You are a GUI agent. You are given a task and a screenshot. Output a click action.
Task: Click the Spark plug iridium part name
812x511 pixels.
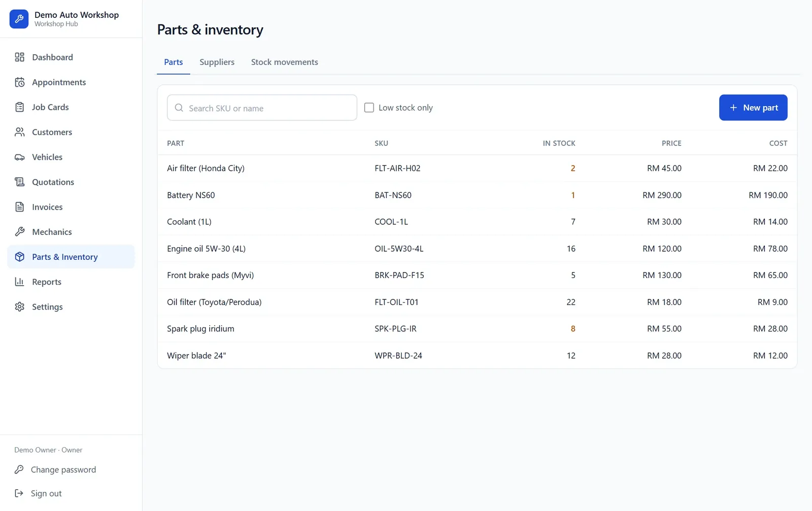200,329
